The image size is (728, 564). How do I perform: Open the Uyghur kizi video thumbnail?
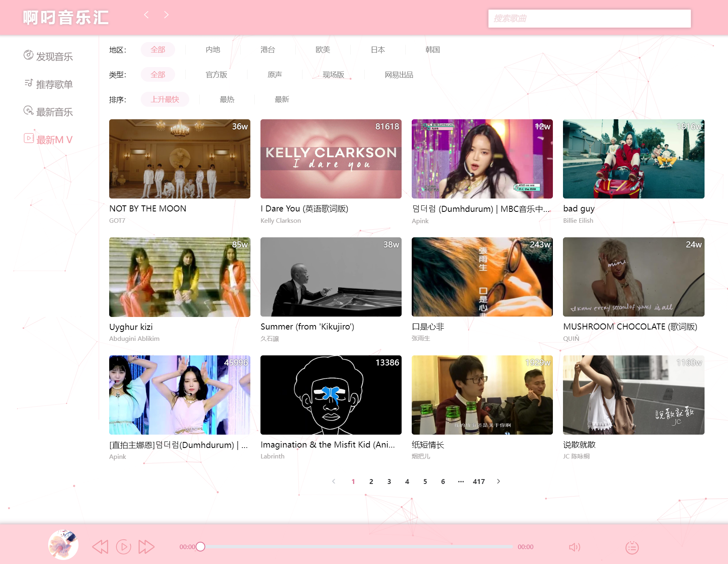click(180, 277)
